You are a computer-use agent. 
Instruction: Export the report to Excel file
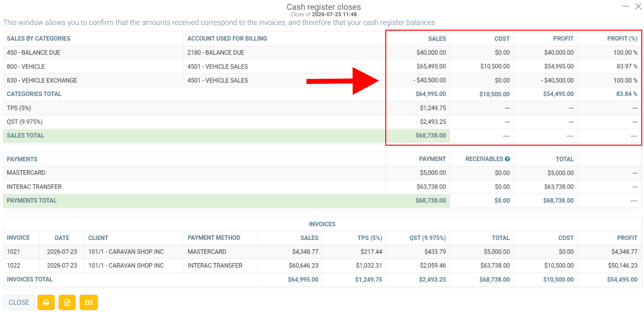pyautogui.click(x=67, y=302)
